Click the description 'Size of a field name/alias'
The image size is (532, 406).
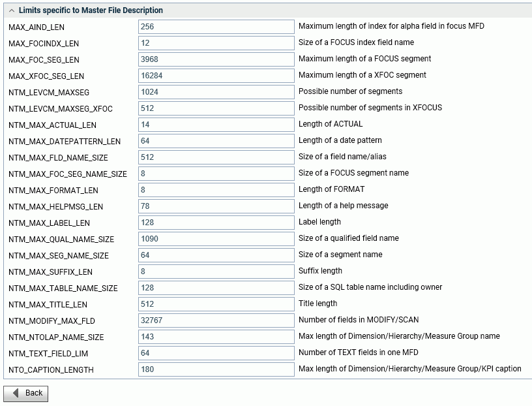point(342,157)
